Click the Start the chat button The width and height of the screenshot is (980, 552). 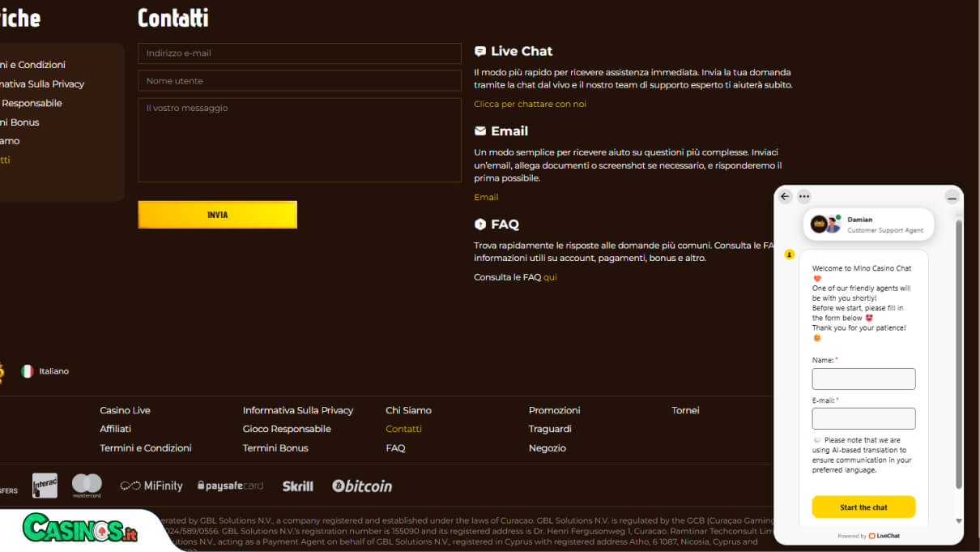tap(863, 507)
